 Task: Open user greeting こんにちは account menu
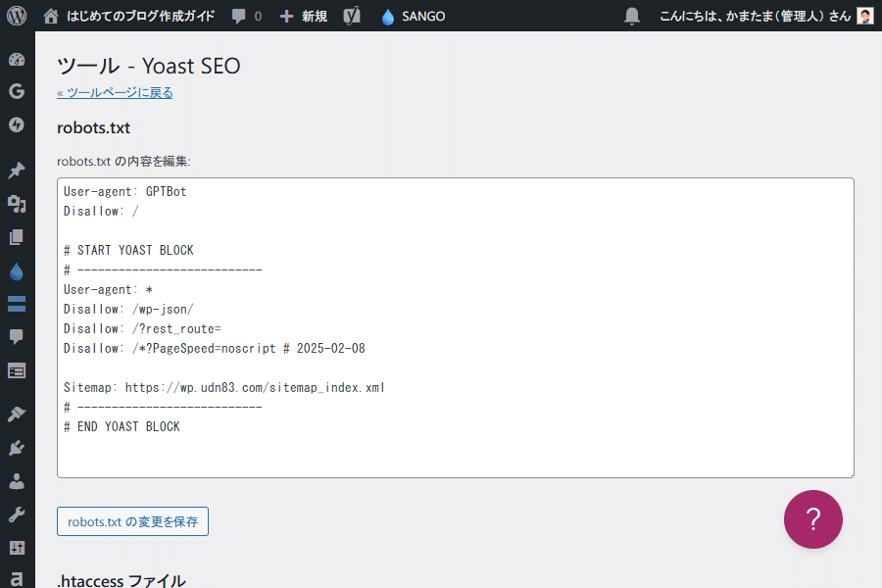755,16
